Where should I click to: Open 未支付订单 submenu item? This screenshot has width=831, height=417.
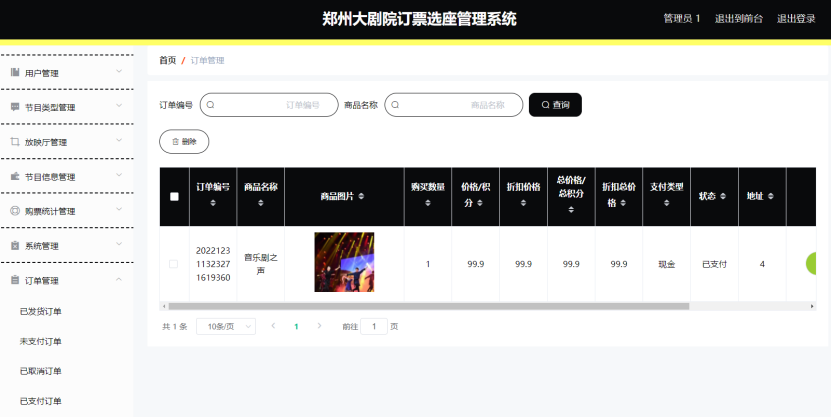click(x=40, y=341)
